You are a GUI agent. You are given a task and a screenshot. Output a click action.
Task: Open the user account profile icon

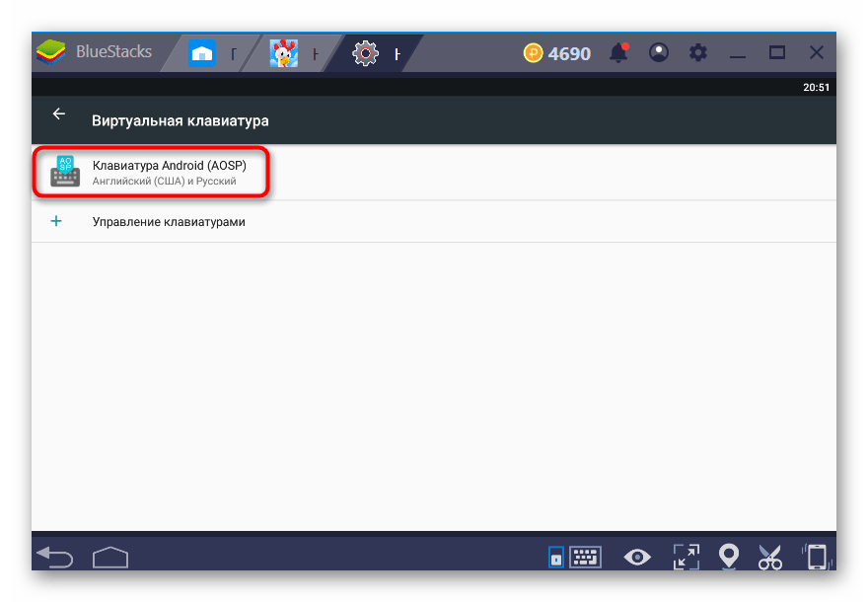tap(659, 52)
